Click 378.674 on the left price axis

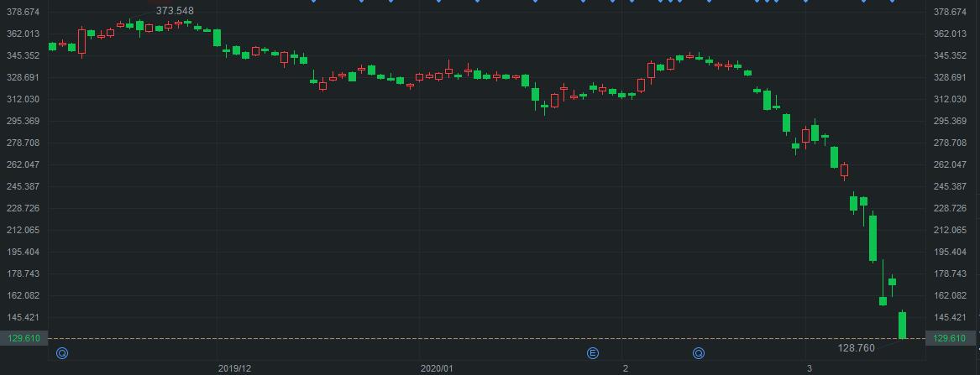tap(24, 12)
